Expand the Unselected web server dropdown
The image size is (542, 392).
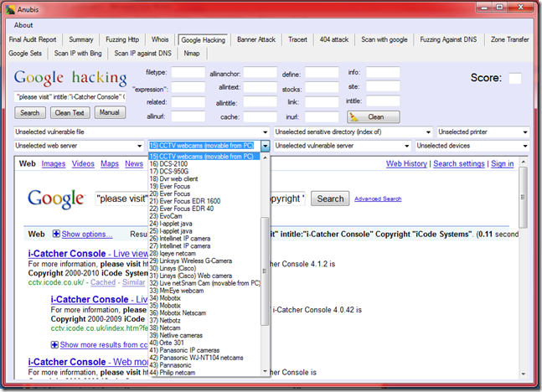coord(139,146)
